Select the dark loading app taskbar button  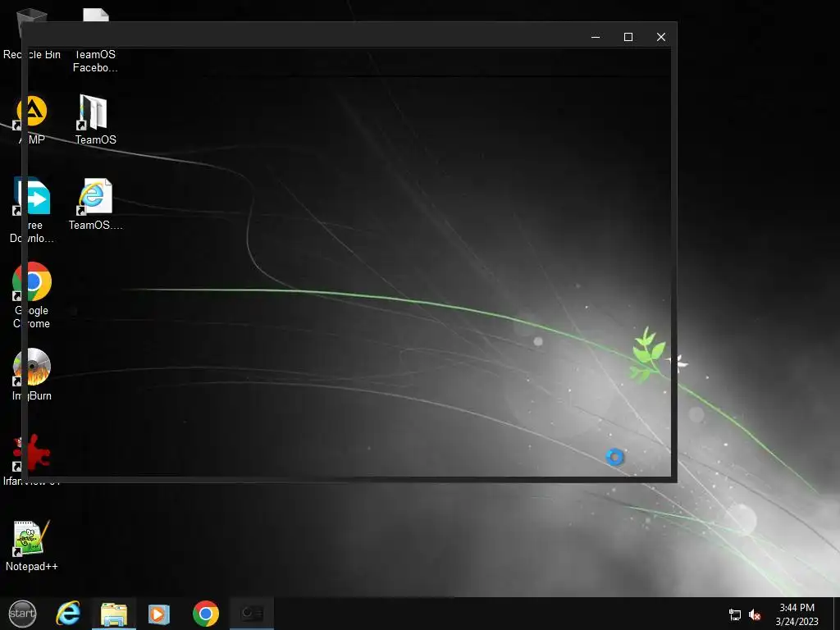[252, 614]
